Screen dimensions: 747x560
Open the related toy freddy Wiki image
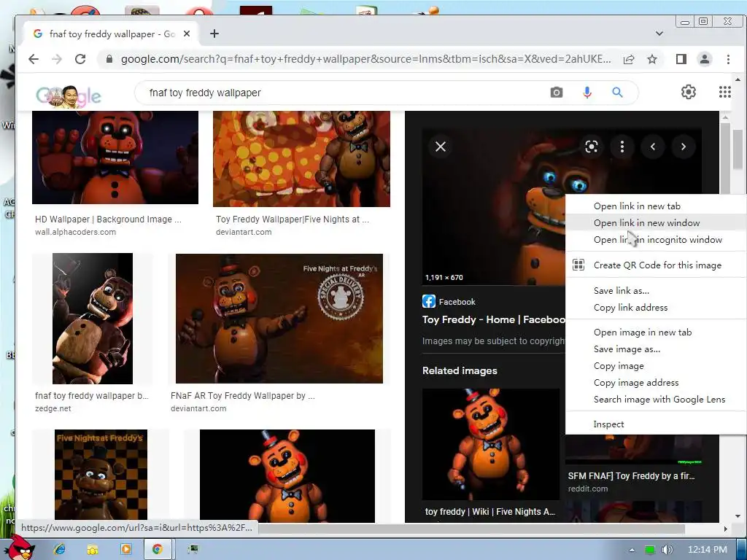point(491,444)
